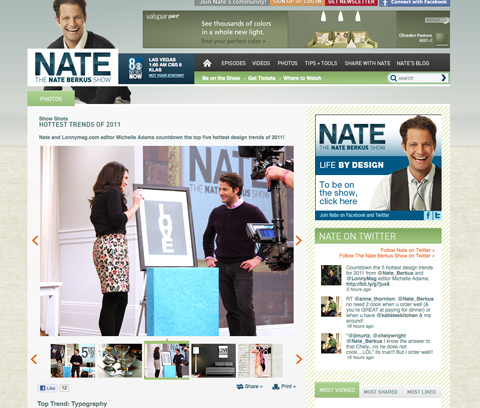The height and width of the screenshot is (408, 480).
Task: Show next photo with right orange arrow
Action: point(299,240)
